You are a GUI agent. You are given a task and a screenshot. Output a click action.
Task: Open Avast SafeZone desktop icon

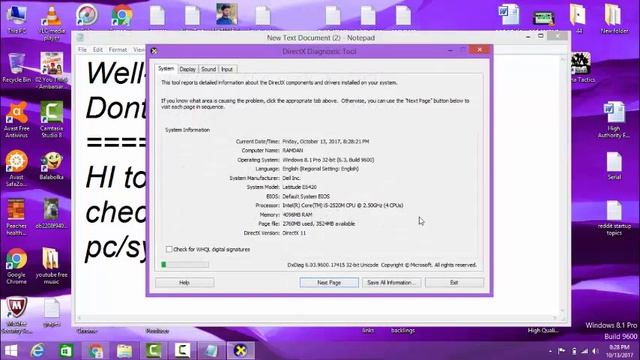pos(16,169)
